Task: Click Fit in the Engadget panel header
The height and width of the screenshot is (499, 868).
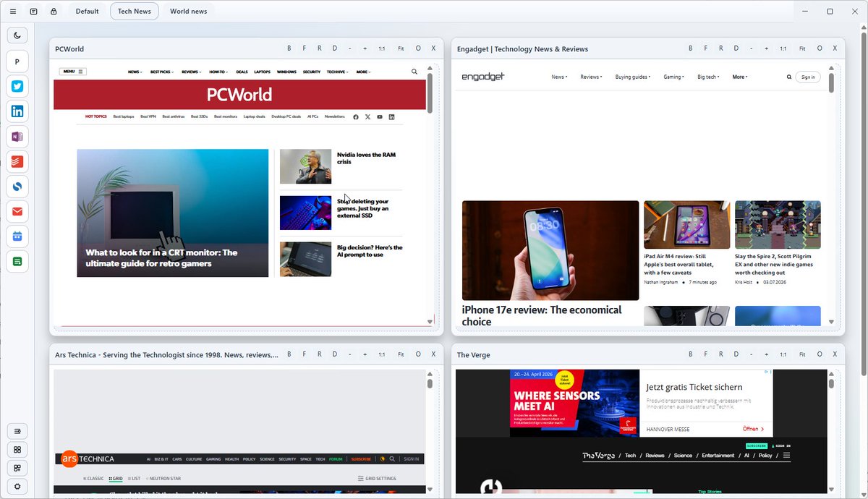Action: coord(802,48)
